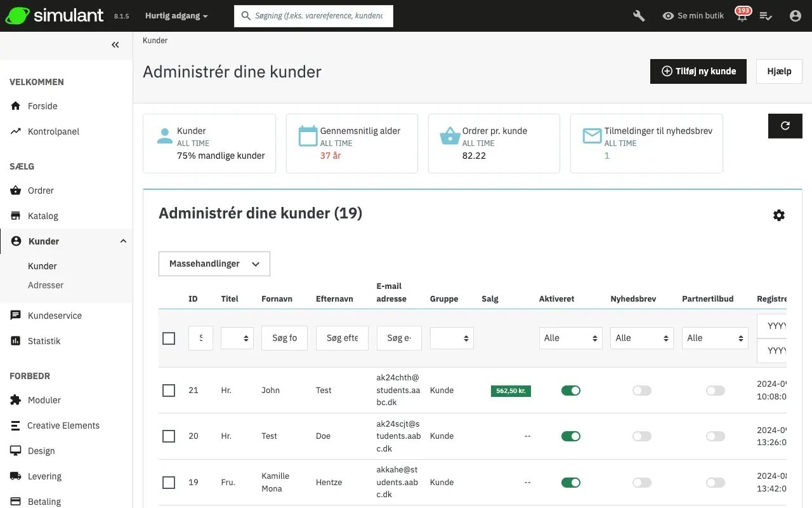Open table settings gear icon
The height and width of the screenshot is (508, 812).
pyautogui.click(x=778, y=215)
